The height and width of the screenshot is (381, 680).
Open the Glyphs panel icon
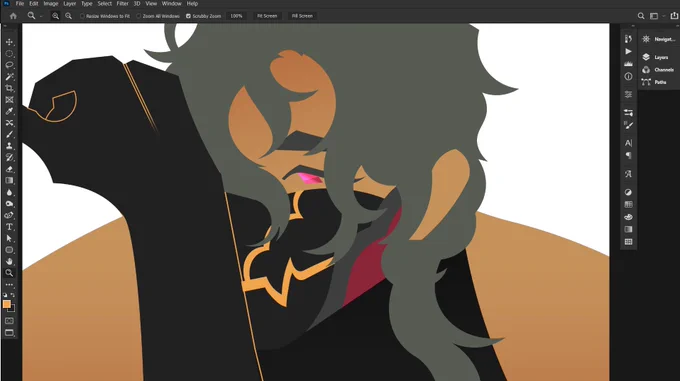coord(628,174)
